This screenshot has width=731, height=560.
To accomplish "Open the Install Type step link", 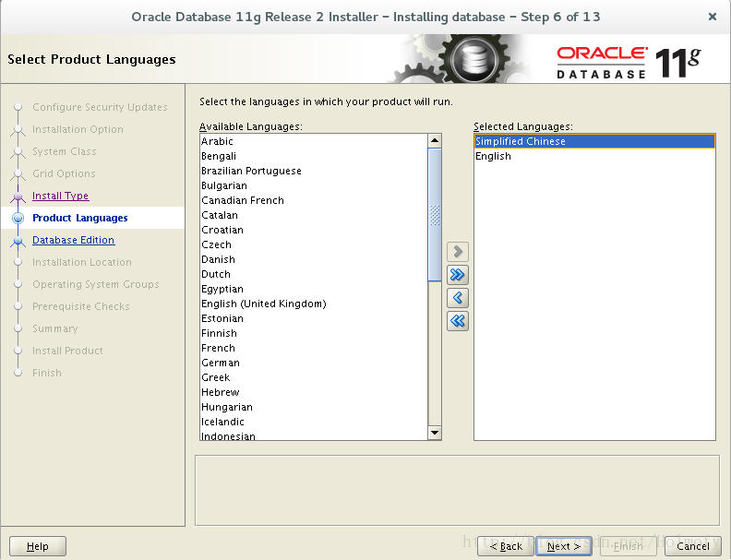I will click(60, 196).
